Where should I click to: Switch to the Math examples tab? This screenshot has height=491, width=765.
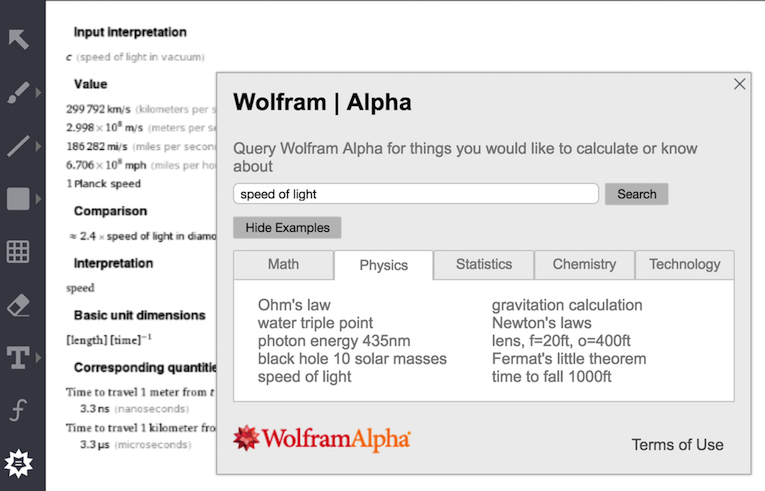pyautogui.click(x=283, y=265)
